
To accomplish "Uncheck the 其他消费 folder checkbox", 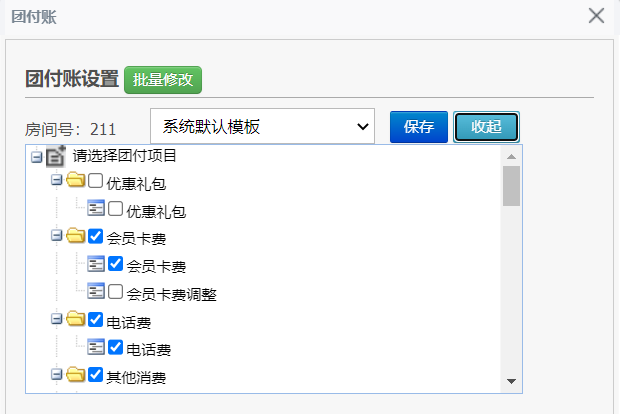I will (x=95, y=374).
